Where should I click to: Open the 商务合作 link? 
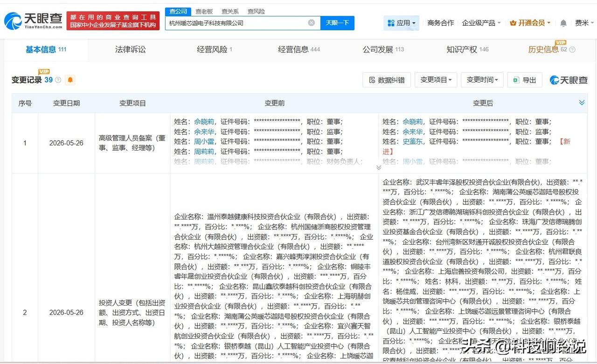point(440,23)
